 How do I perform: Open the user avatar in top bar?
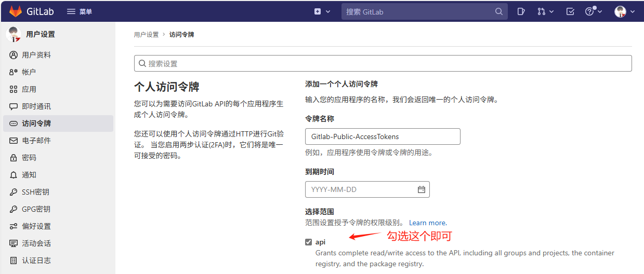tap(620, 11)
